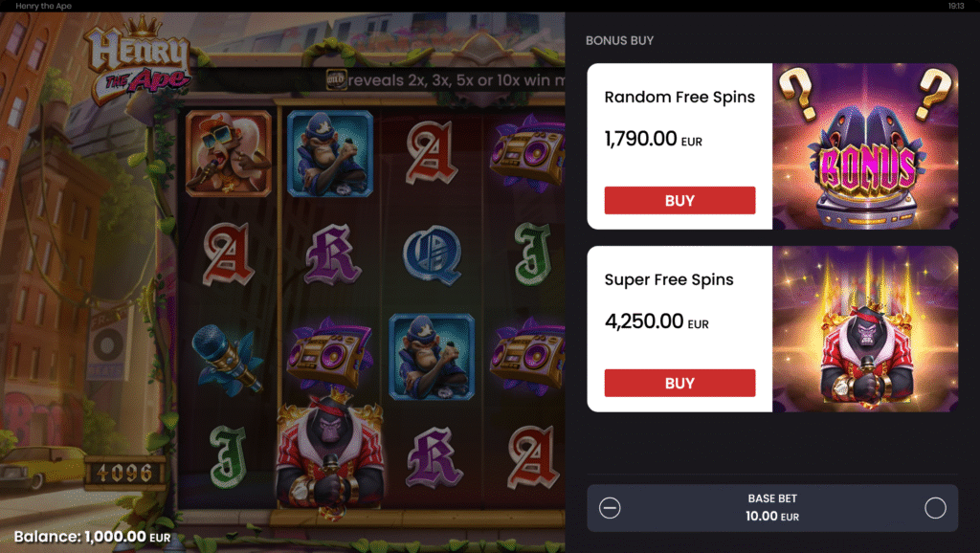Click the orange rooster rapper symbol
The image size is (980, 553).
229,154
